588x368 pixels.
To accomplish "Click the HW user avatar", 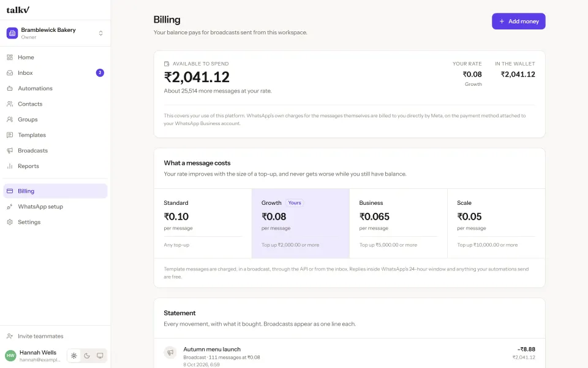I will tap(10, 355).
